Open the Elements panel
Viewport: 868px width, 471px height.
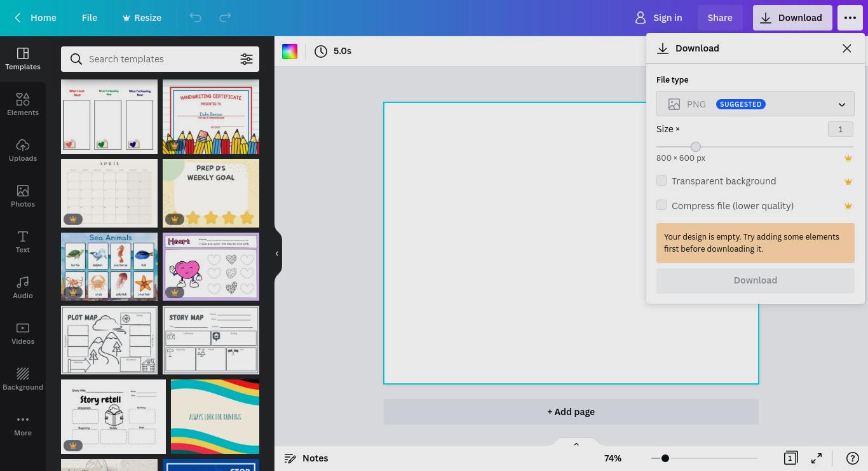click(23, 104)
